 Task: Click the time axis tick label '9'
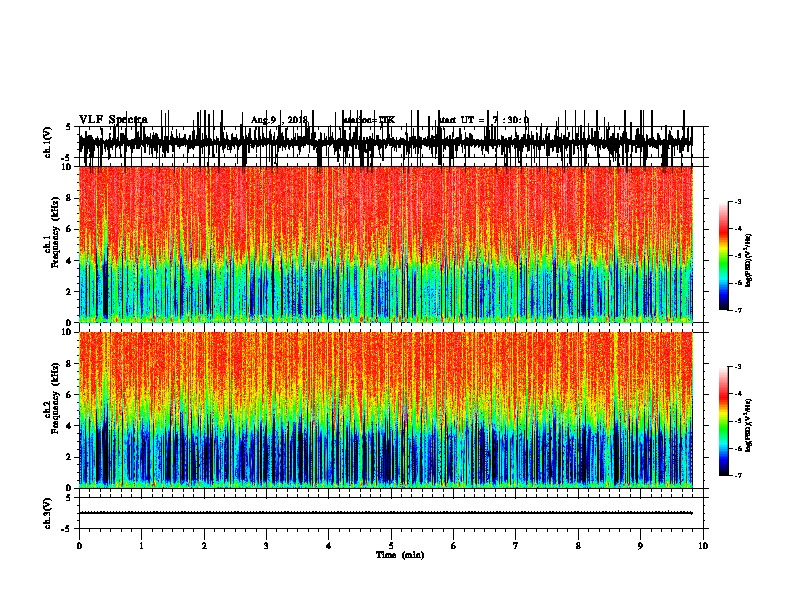click(640, 545)
